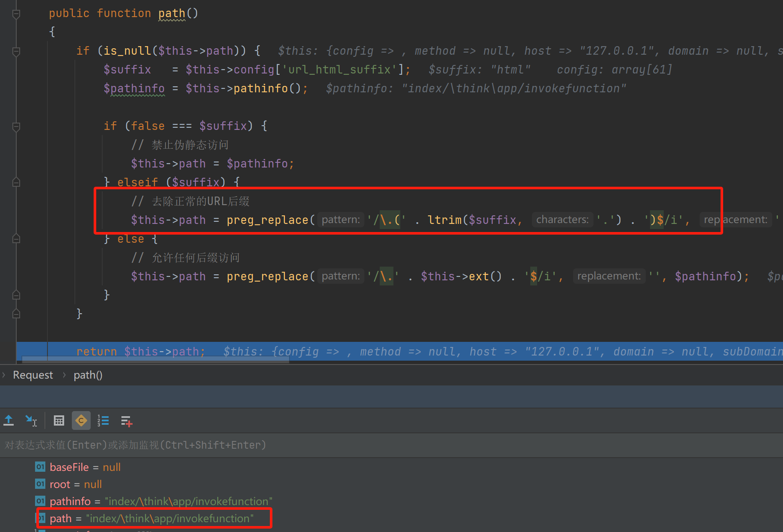
Task: Collapse the path() function fold marker
Action: pos(16,14)
